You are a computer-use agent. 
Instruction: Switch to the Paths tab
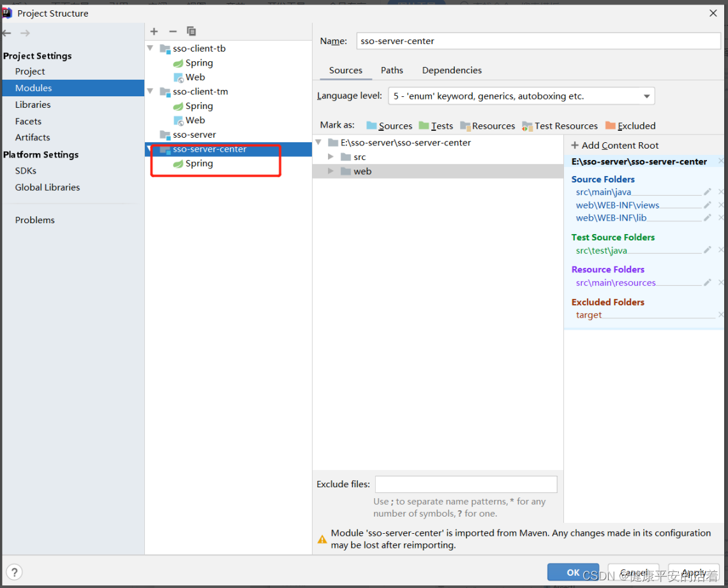392,70
